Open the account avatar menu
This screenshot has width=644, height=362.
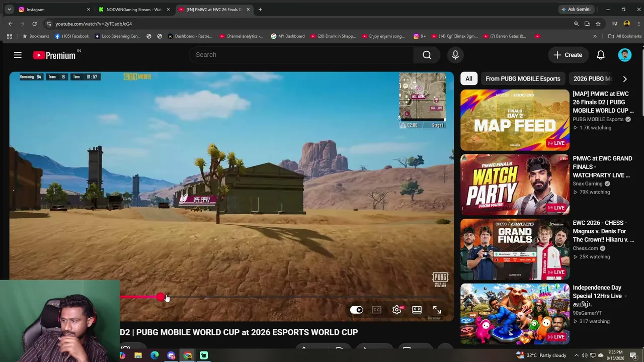(624, 55)
